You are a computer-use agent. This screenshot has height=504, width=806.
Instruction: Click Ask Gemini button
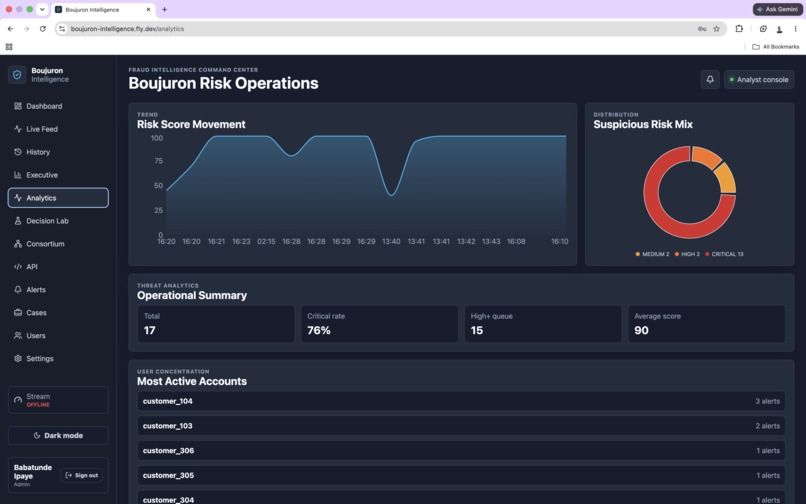point(777,9)
